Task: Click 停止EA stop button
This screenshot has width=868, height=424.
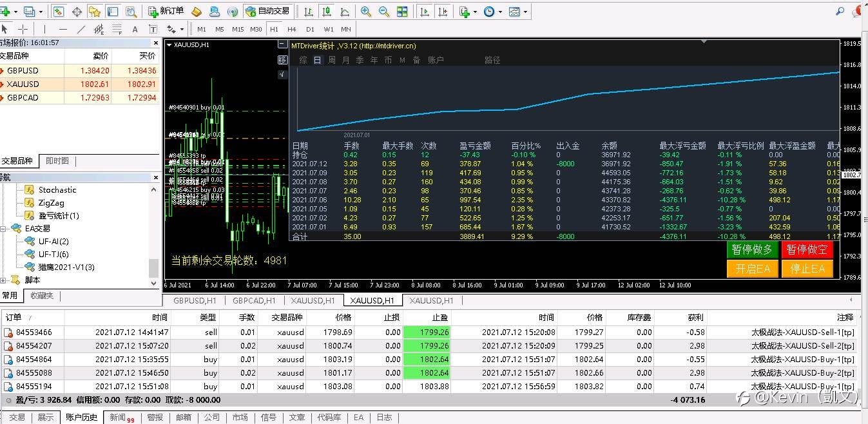Action: tap(807, 269)
